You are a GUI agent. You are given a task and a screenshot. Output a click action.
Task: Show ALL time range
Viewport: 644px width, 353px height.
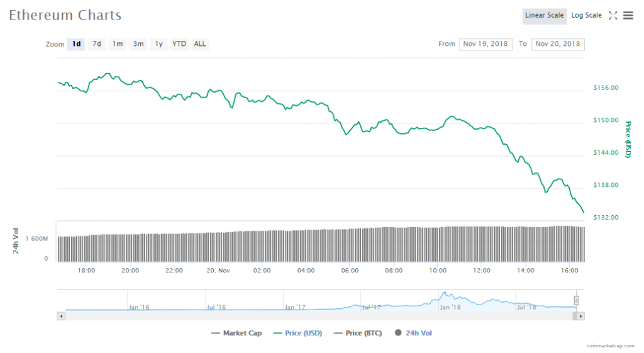point(200,44)
